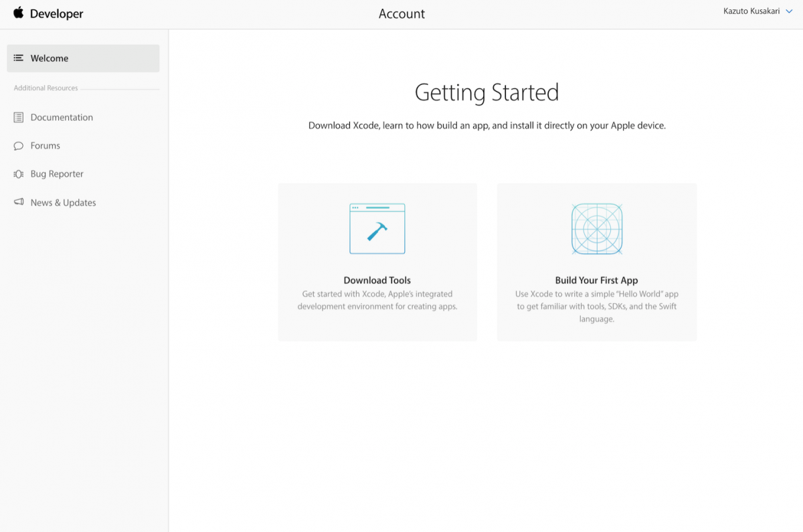Click the Build Your First App blueprint icon
Viewport: 803px width, 532px height.
click(596, 228)
